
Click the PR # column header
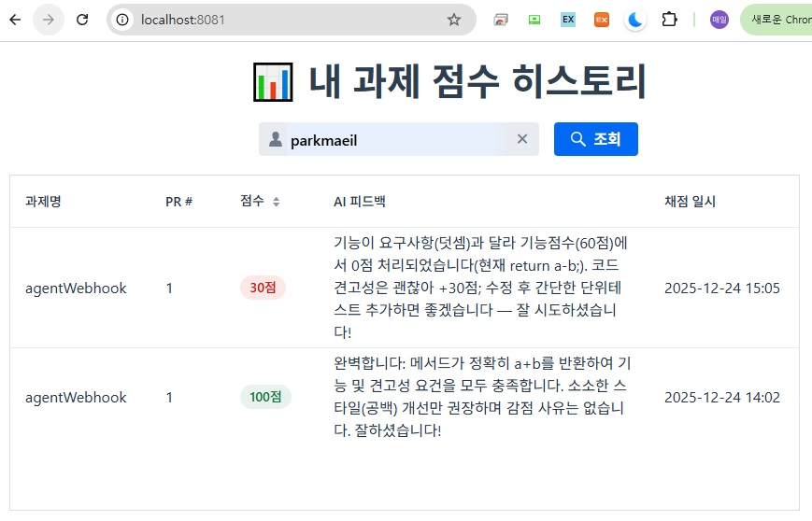[x=178, y=202]
